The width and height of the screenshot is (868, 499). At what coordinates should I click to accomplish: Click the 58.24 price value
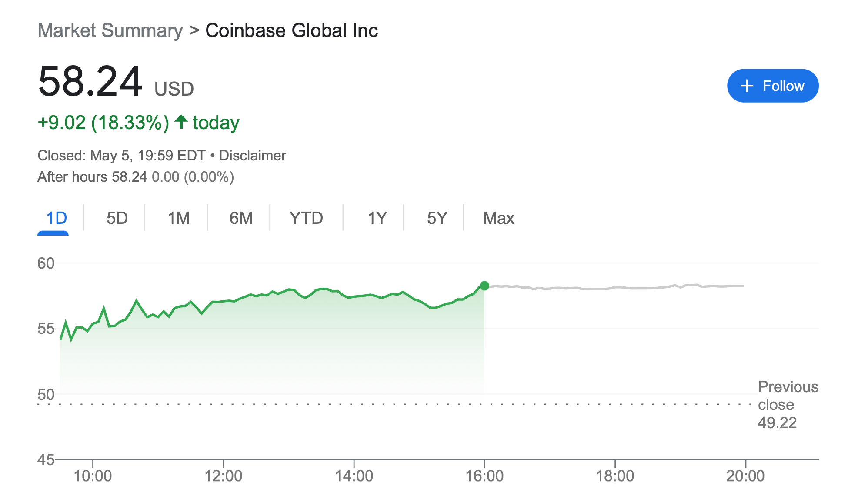(90, 81)
